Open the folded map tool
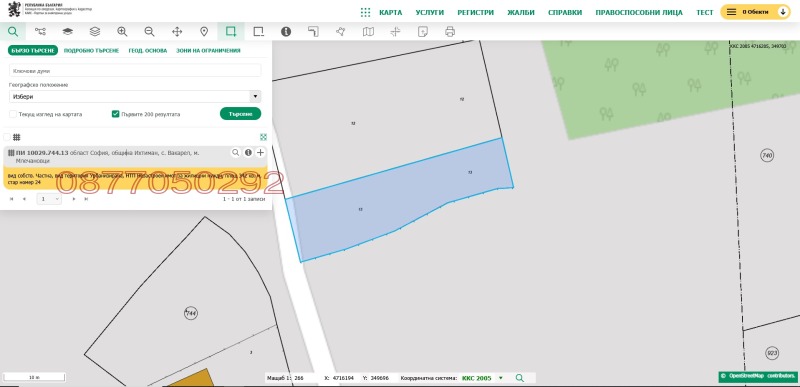The width and height of the screenshot is (800, 387). tap(368, 32)
